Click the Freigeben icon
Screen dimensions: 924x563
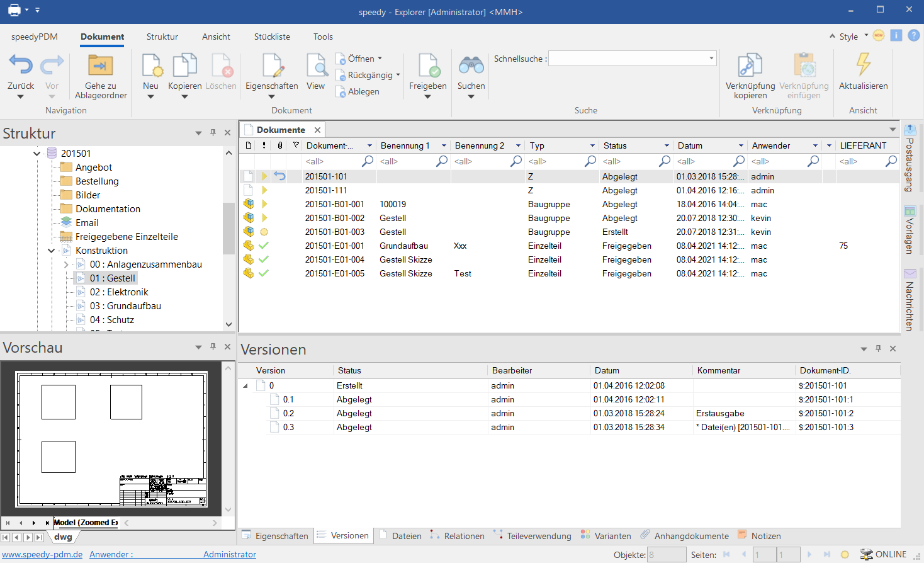428,65
